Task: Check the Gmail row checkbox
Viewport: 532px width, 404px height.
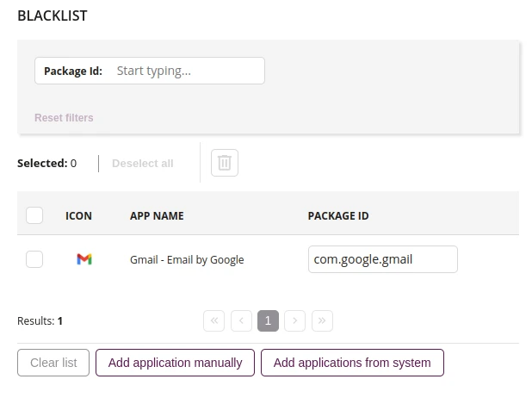Action: coord(34,259)
